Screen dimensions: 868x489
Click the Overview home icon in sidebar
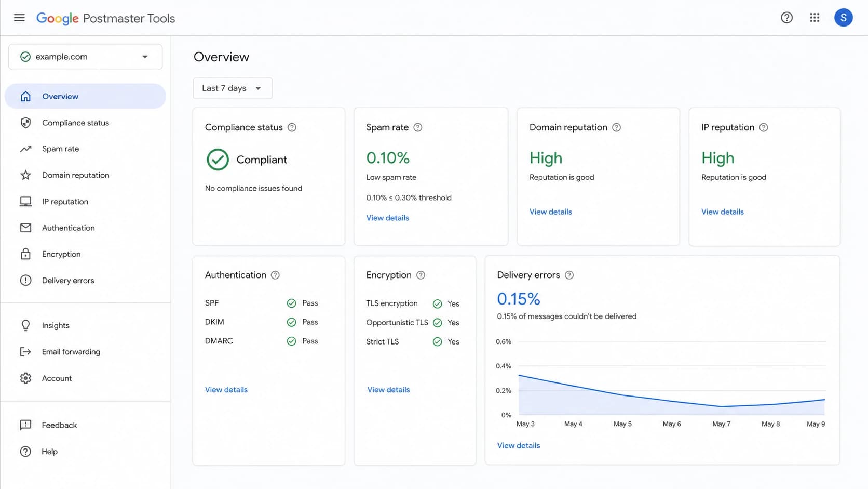pos(25,96)
